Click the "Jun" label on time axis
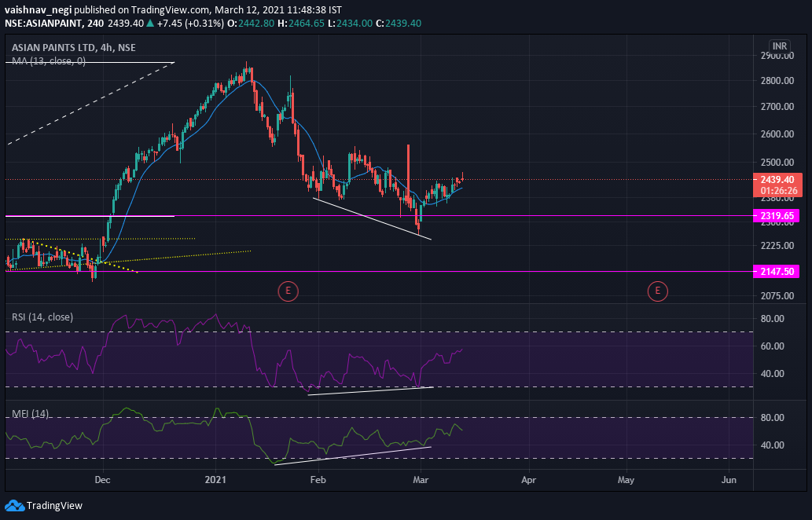 pyautogui.click(x=729, y=480)
